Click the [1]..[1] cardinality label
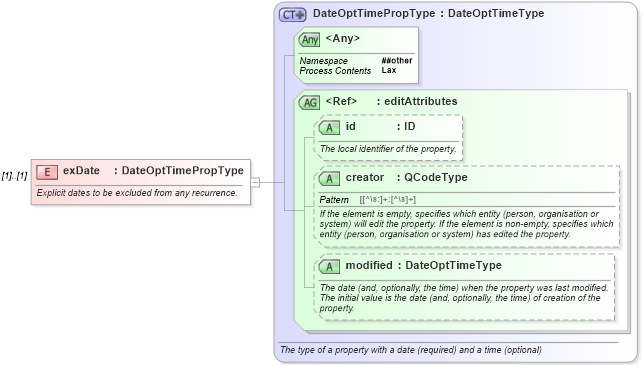Viewport: 642px width, 365px height. pos(14,176)
